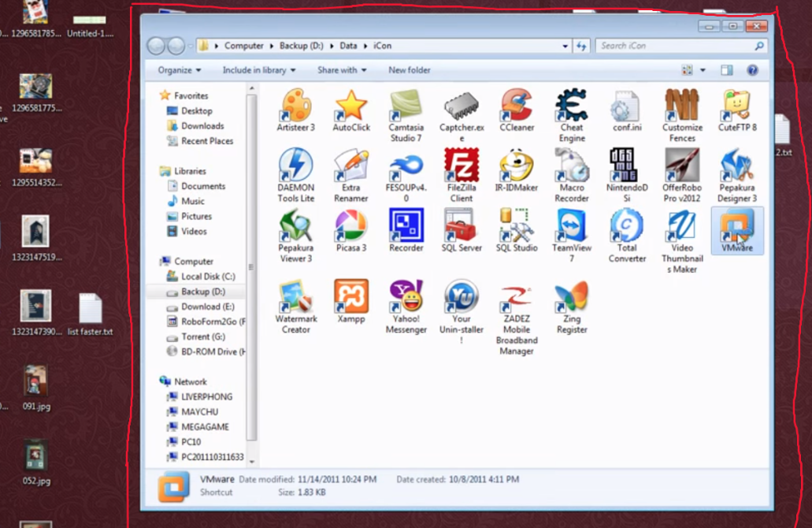The width and height of the screenshot is (812, 528).
Task: Select the Cheat Engine icon
Action: click(572, 106)
